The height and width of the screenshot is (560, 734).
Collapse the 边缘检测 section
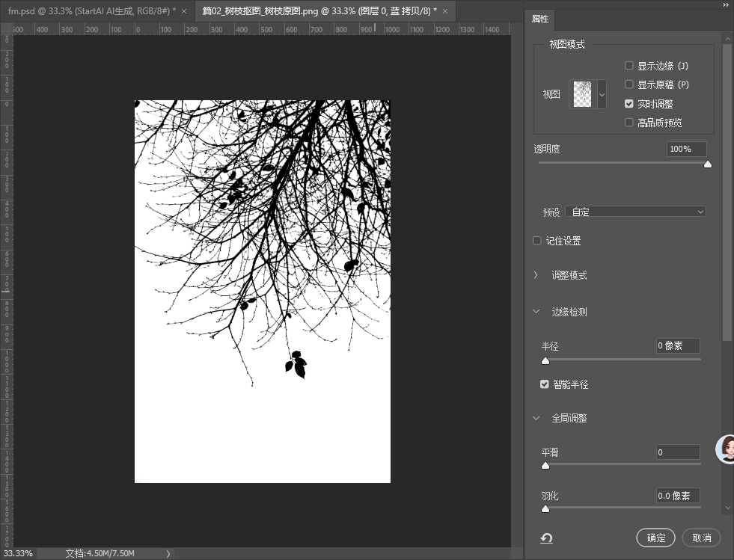point(536,312)
